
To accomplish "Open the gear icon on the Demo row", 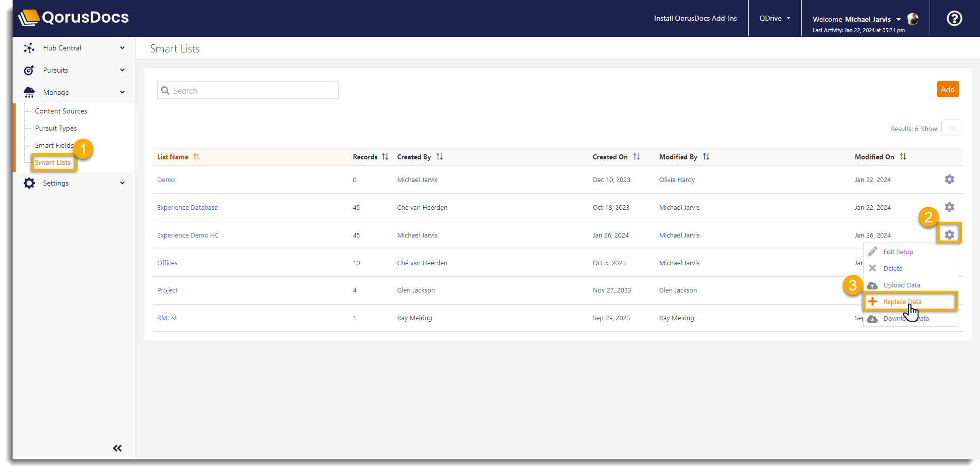I will click(949, 179).
